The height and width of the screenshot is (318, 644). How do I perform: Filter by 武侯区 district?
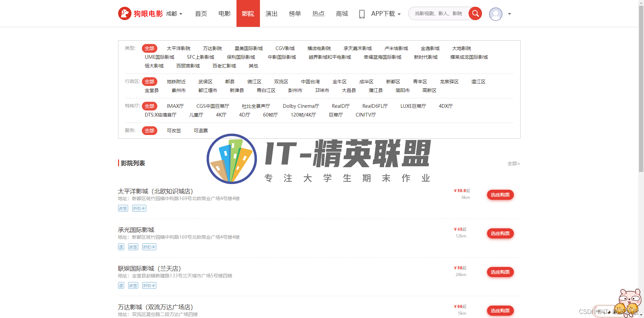pyautogui.click(x=205, y=82)
